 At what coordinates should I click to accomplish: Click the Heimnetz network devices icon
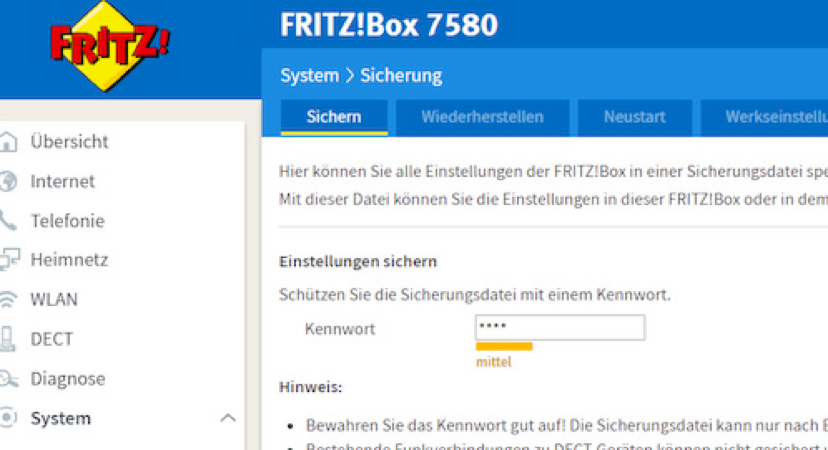8,260
